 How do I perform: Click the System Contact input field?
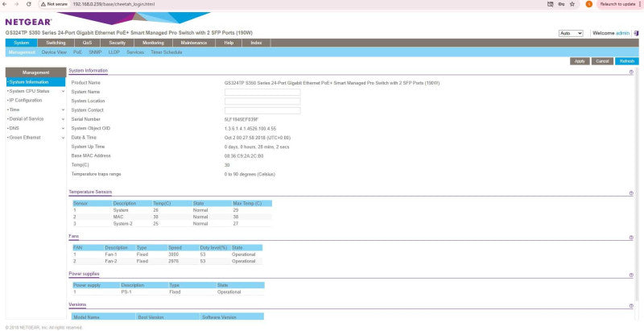coord(262,110)
